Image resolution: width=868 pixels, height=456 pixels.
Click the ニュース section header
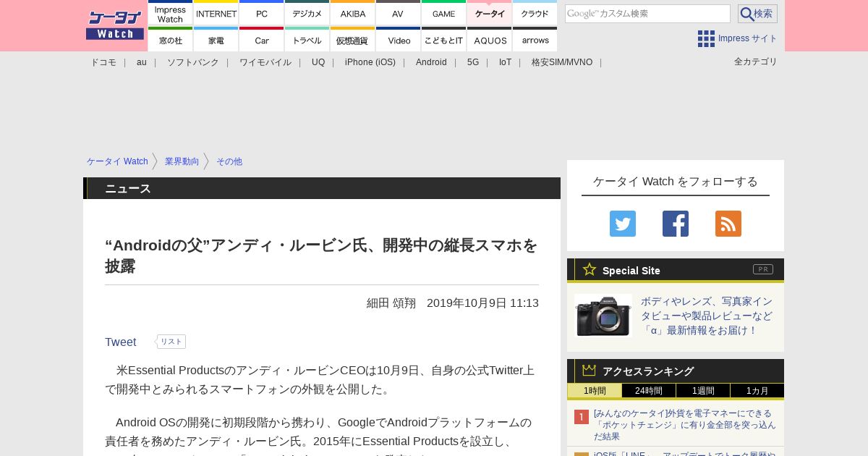pos(322,188)
